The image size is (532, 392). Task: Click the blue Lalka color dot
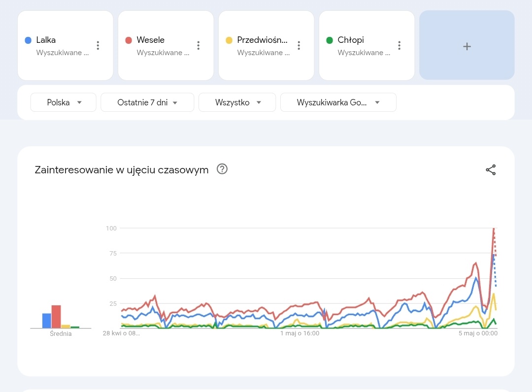pyautogui.click(x=28, y=40)
